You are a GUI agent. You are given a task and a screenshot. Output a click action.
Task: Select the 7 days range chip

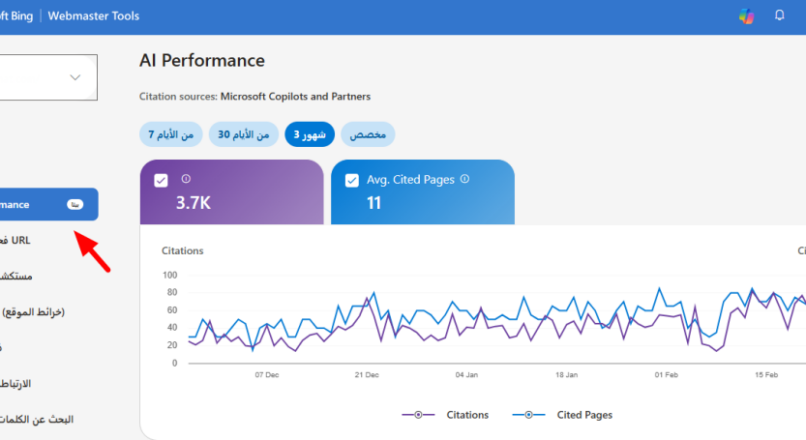[x=171, y=135]
